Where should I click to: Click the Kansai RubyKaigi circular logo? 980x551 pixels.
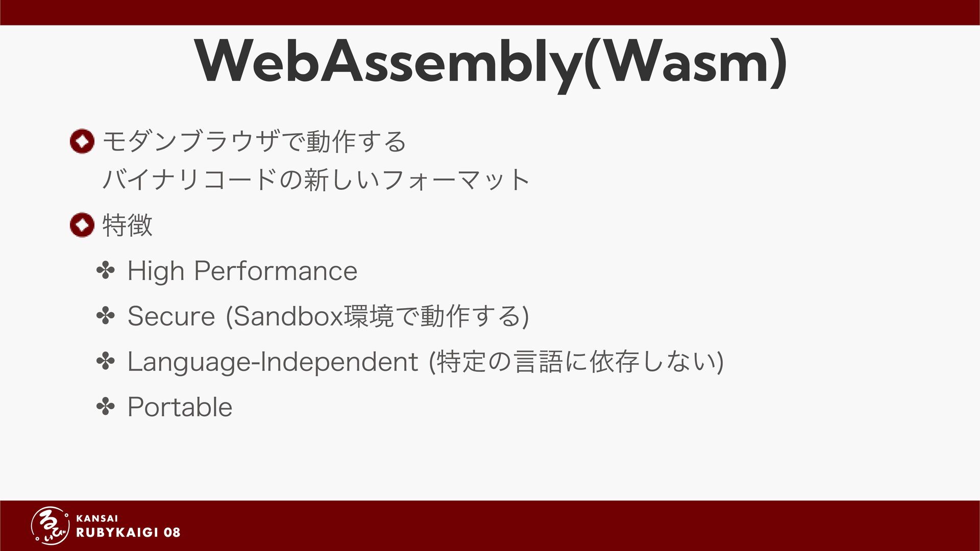point(51,526)
